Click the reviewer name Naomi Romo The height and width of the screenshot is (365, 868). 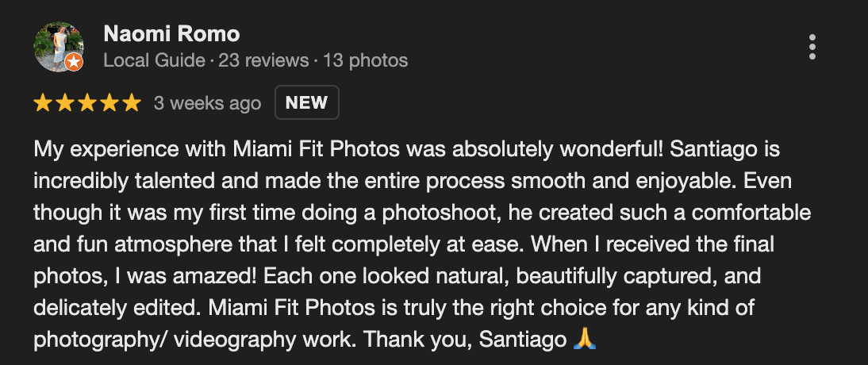click(171, 34)
